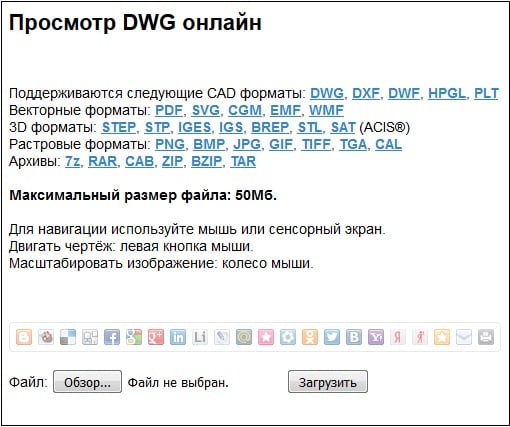
Task: Share to LiveInternet Li icon
Action: 200,337
